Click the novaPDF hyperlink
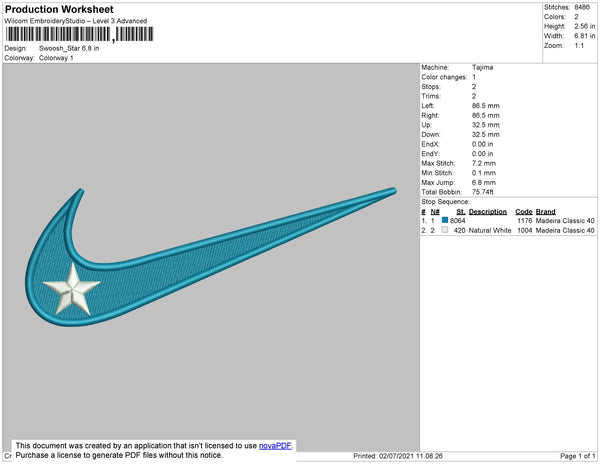The height and width of the screenshot is (464, 600). 275,446
